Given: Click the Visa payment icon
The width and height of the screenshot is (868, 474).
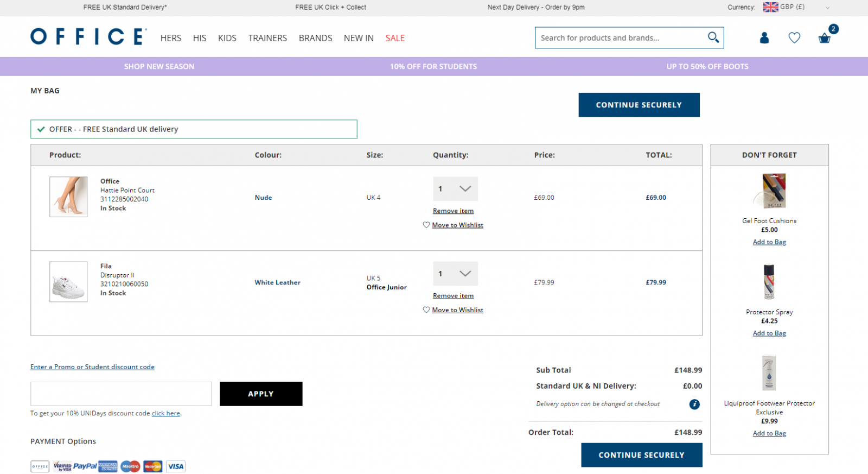Looking at the screenshot, I should pos(175,466).
